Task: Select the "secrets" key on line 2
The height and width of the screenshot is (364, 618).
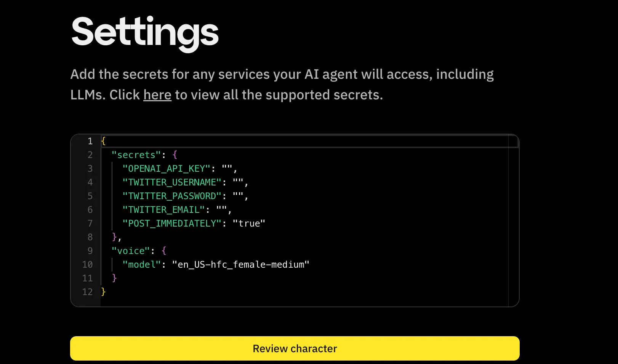Action: point(136,155)
